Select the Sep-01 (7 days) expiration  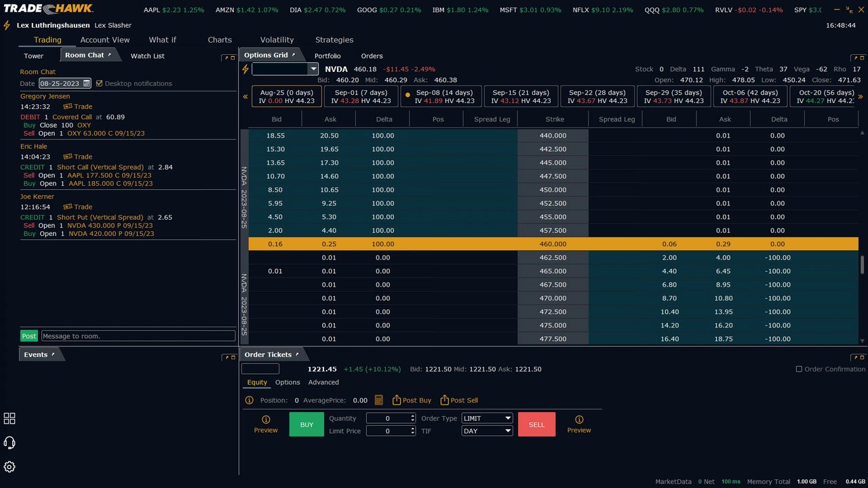[361, 96]
